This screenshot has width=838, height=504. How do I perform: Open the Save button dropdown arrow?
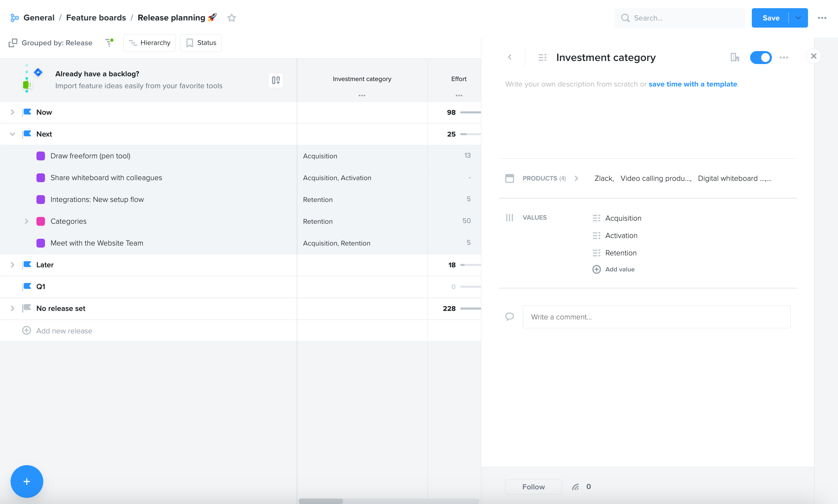point(798,18)
